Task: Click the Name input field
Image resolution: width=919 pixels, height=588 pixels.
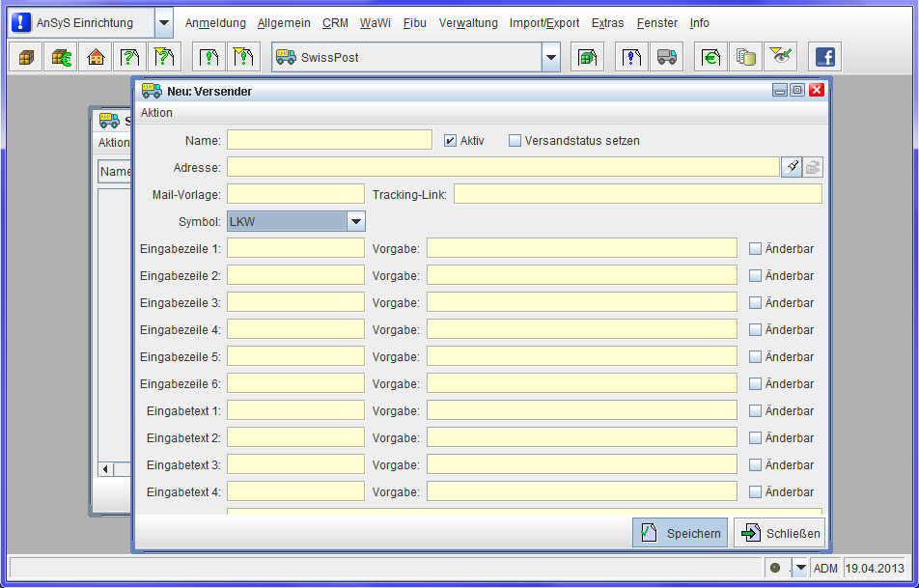Action: pos(329,141)
